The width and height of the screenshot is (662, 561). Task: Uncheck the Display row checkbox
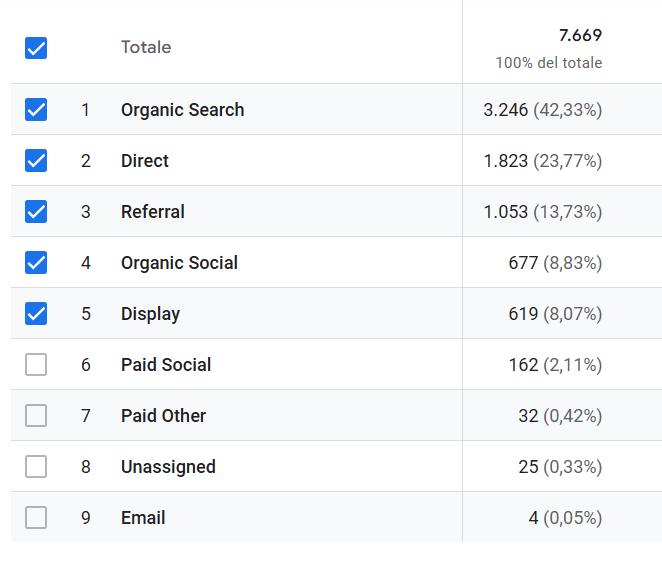pos(36,314)
